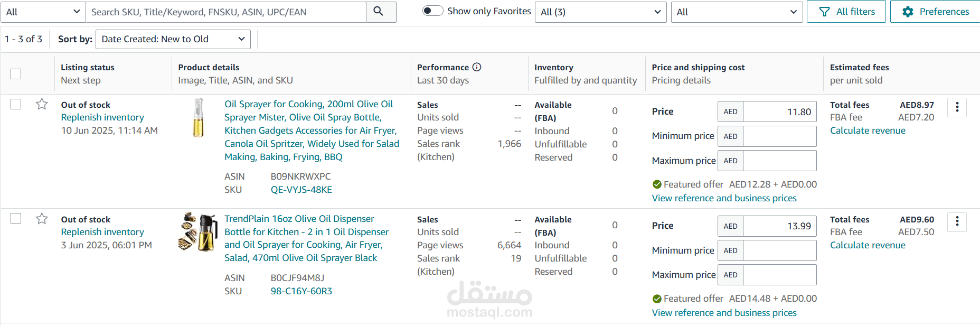
Task: Open the search scope All dropdown
Action: pos(43,12)
